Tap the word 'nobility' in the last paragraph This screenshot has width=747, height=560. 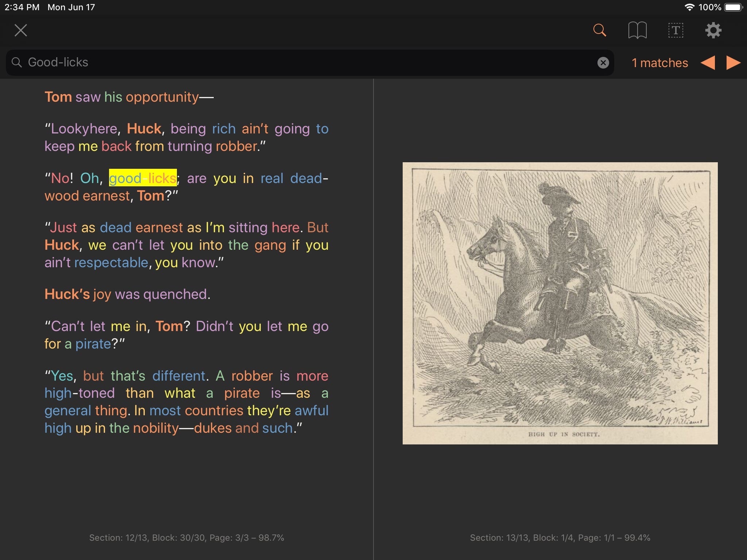(x=156, y=428)
